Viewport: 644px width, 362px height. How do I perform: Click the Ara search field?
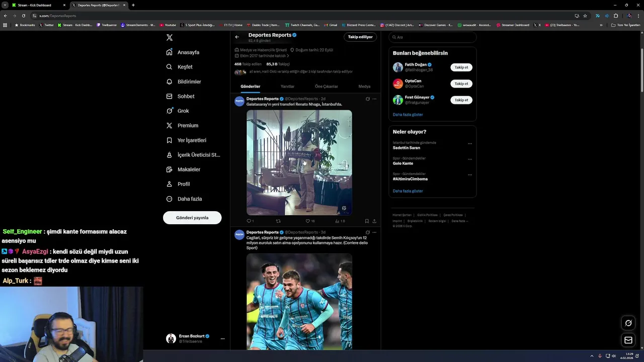click(433, 37)
